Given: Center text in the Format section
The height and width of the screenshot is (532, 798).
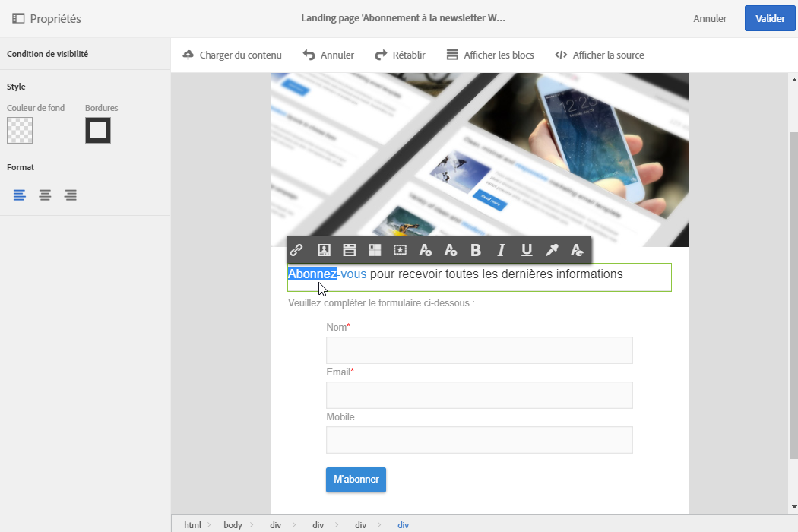Looking at the screenshot, I should [45, 195].
